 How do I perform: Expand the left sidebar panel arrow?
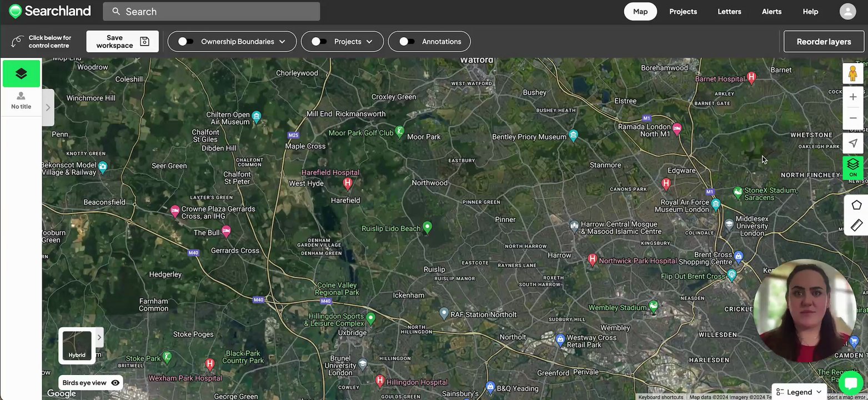point(48,108)
